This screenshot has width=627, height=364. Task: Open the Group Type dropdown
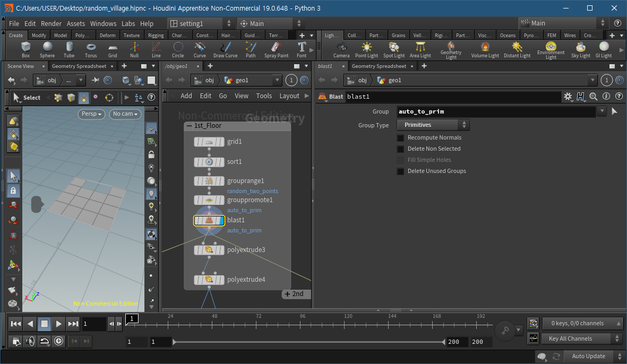[x=433, y=125]
